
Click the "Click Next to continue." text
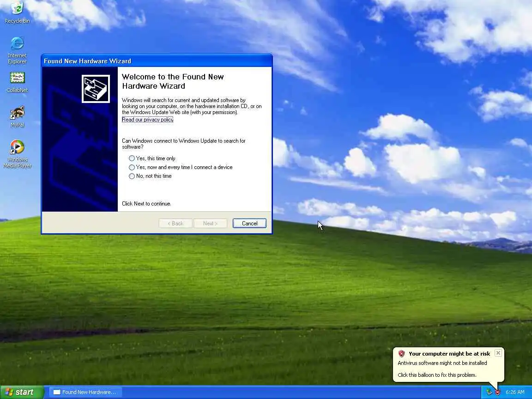coord(146,204)
